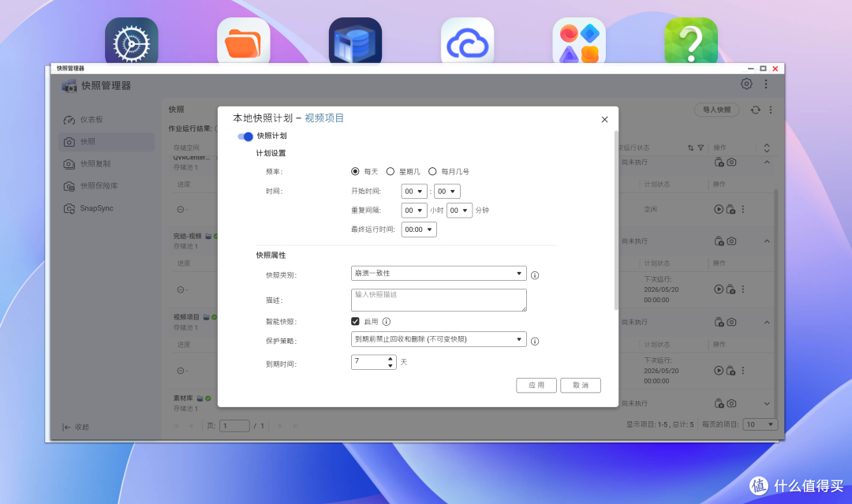Open the 重复间隔 minutes dropdown
This screenshot has height=504, width=852.
(459, 210)
